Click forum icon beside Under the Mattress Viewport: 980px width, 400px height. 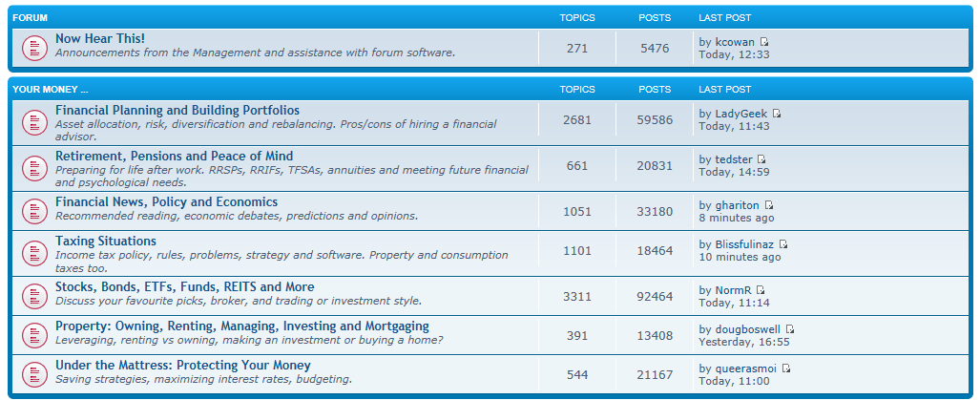coord(34,371)
